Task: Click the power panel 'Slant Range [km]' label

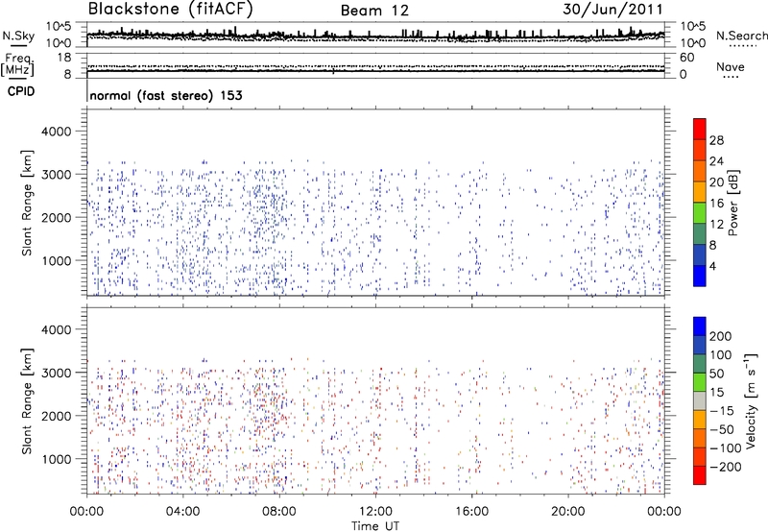Action: point(27,203)
